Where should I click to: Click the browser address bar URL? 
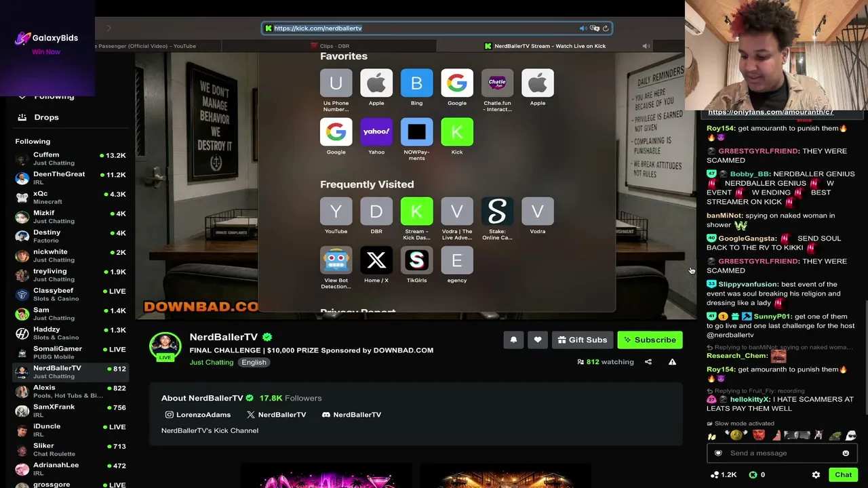coord(318,28)
